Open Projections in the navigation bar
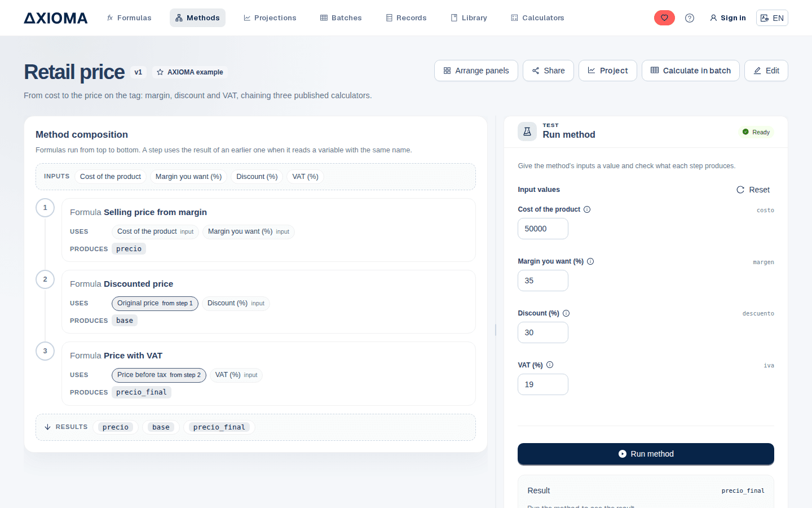This screenshot has height=508, width=812. [270, 18]
